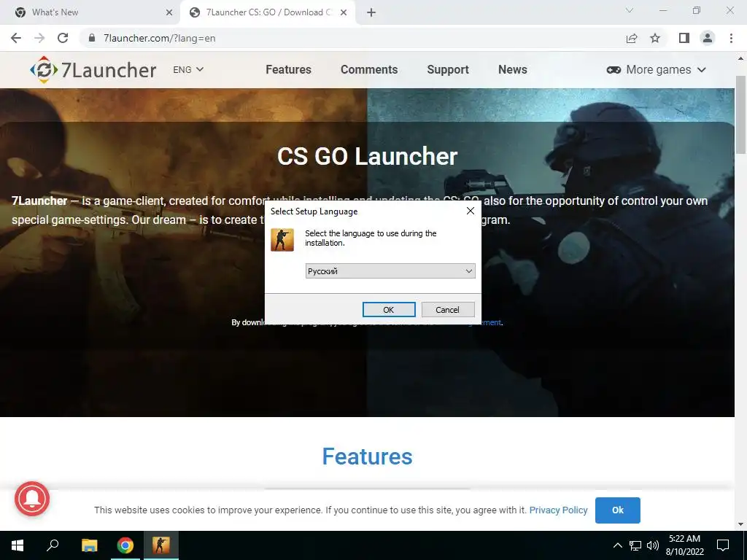
Task: Click the browser forward arrow
Action: 39,38
